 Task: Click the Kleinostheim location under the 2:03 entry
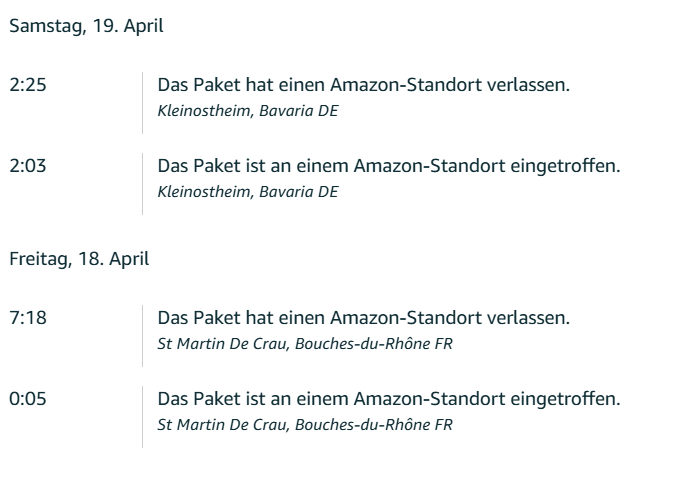248,192
